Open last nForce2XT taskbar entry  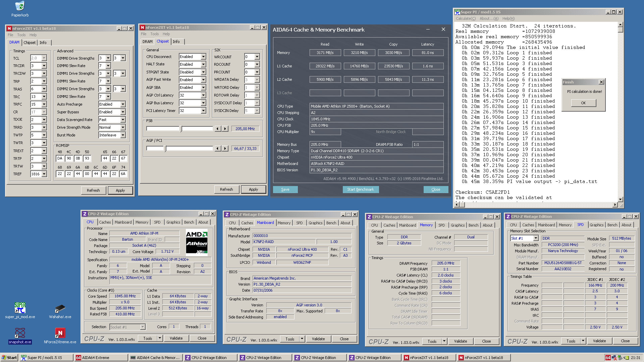(483, 358)
